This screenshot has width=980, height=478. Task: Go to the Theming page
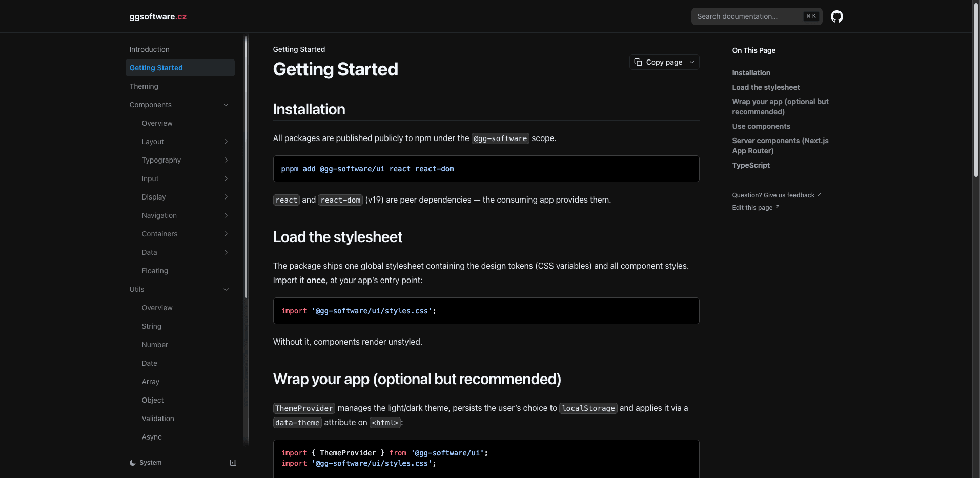tap(180, 86)
